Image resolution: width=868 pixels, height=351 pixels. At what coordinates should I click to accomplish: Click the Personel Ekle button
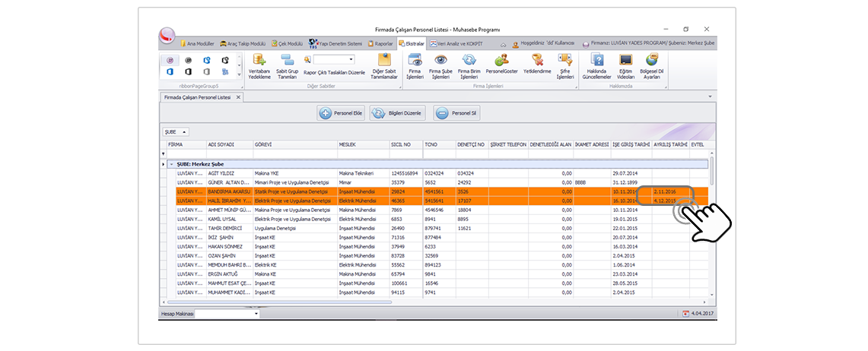coord(339,113)
